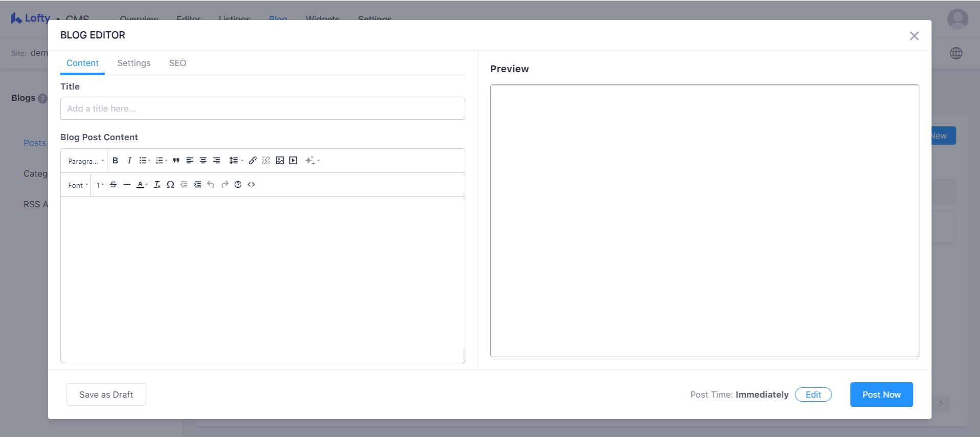
Task: Clear formatting with the Tx icon
Action: (x=157, y=185)
